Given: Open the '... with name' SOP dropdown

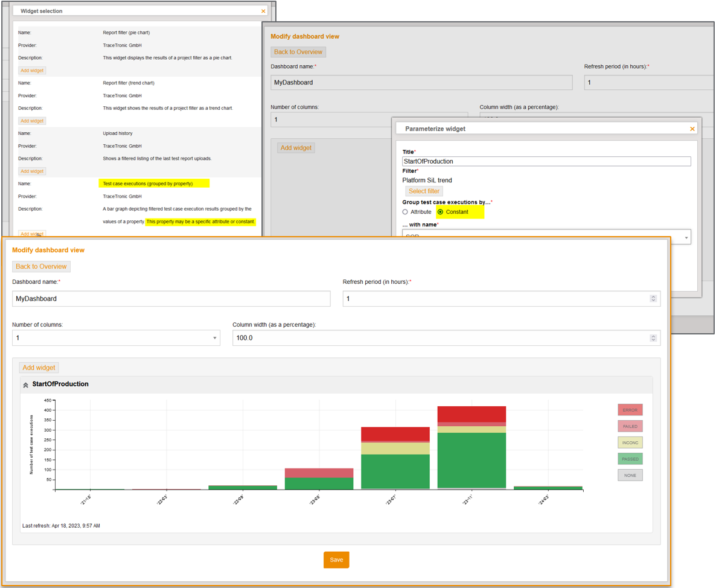Looking at the screenshot, I should click(x=687, y=237).
